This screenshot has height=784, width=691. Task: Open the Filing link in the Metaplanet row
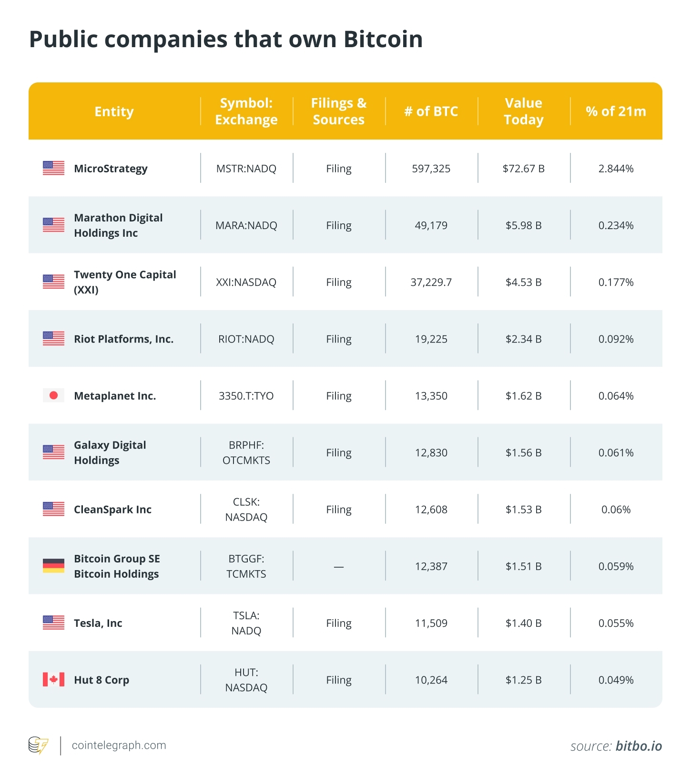tap(339, 396)
